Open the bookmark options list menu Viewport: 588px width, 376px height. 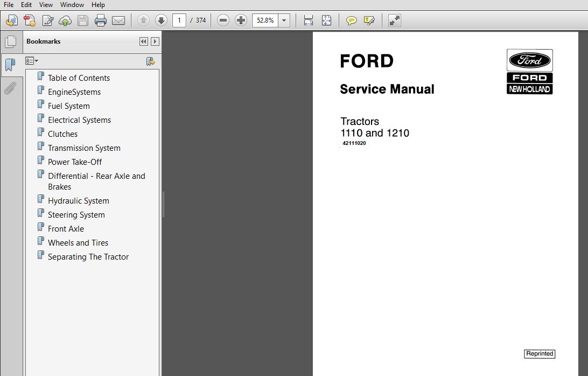pyautogui.click(x=32, y=61)
